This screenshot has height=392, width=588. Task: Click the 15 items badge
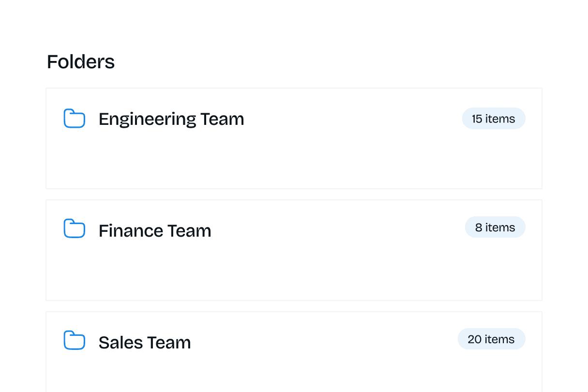(493, 119)
